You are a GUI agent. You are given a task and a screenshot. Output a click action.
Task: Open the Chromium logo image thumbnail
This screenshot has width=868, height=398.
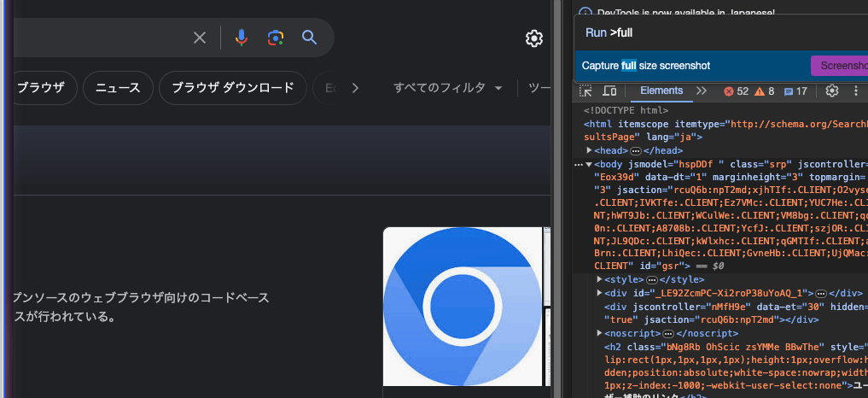pos(463,306)
